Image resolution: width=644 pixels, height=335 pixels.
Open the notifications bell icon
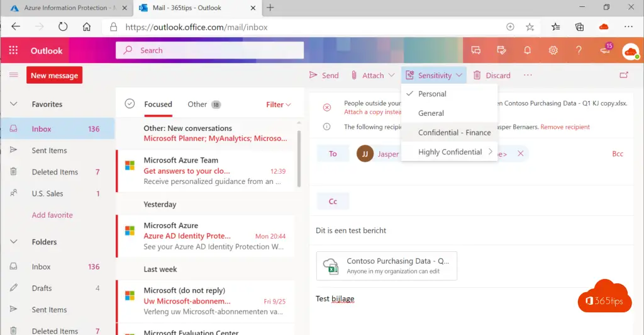[x=527, y=50]
